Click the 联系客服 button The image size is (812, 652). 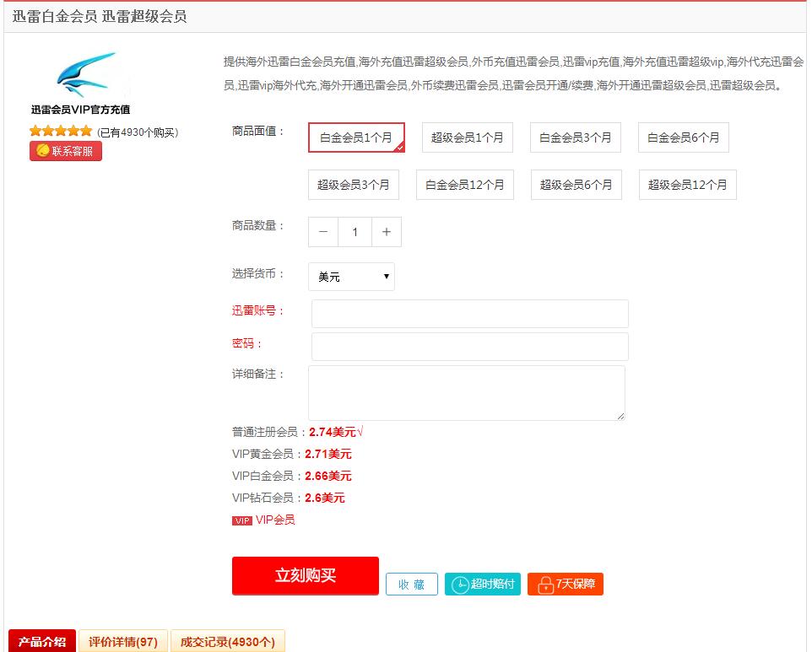[x=66, y=151]
